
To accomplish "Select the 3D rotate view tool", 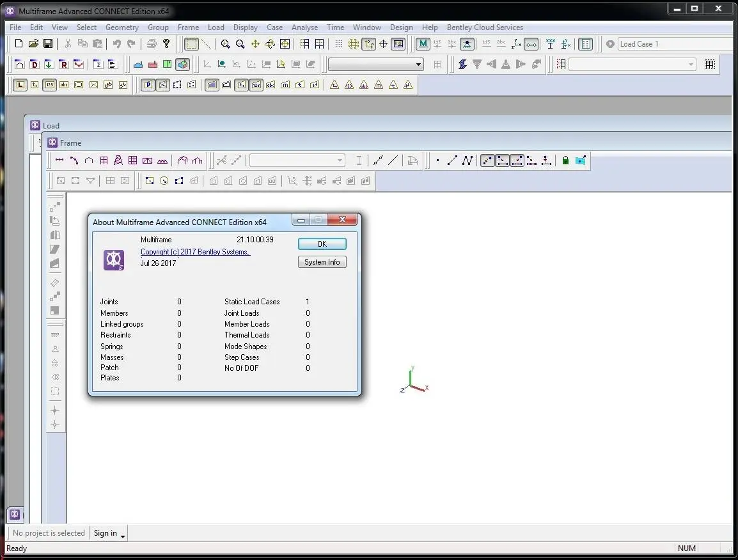I will [x=270, y=43].
